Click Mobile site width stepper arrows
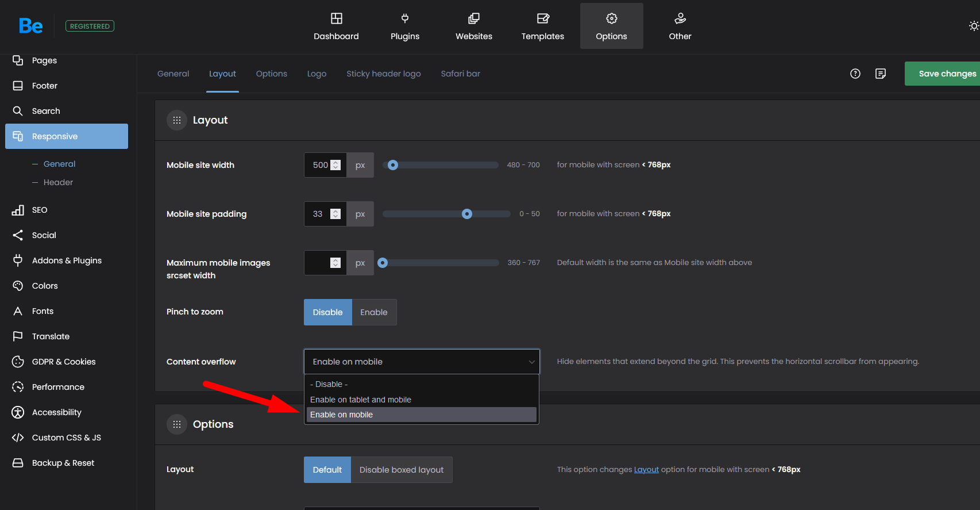 point(336,165)
